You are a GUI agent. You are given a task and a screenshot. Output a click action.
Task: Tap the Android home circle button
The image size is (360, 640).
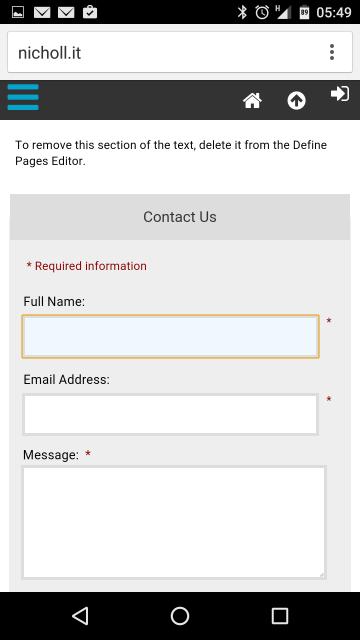pyautogui.click(x=180, y=616)
